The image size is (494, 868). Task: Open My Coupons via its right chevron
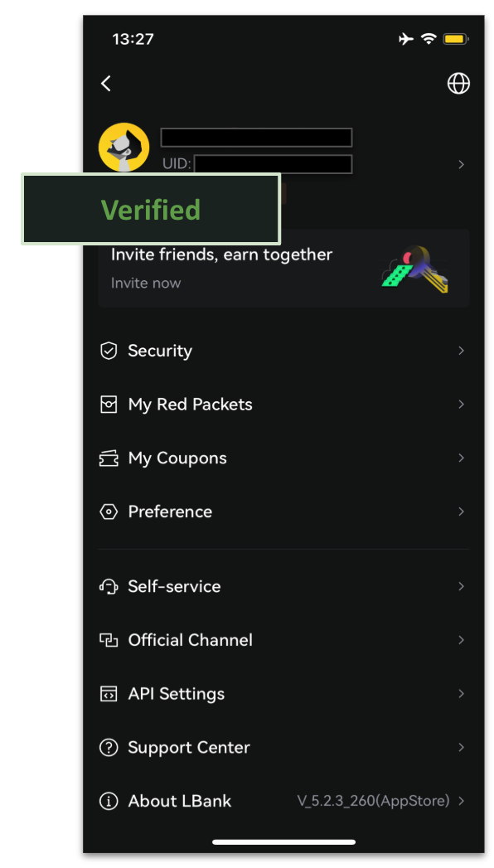(461, 458)
